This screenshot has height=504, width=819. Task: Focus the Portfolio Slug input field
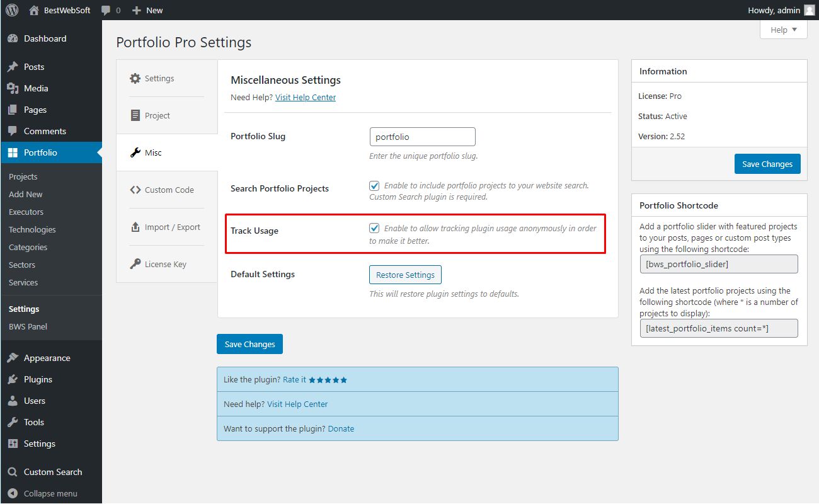(423, 137)
